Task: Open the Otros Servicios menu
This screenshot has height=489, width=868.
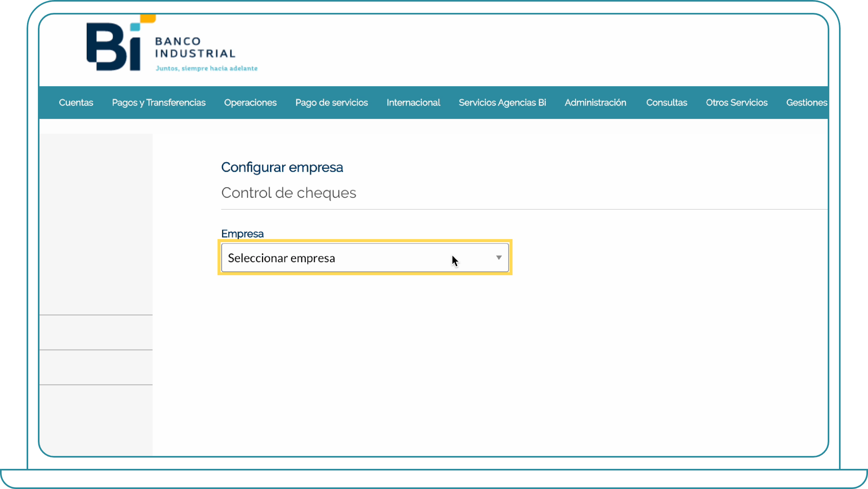Action: (x=737, y=103)
